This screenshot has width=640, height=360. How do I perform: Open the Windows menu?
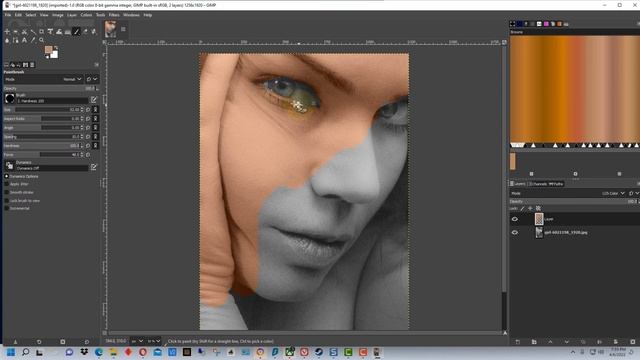point(131,15)
